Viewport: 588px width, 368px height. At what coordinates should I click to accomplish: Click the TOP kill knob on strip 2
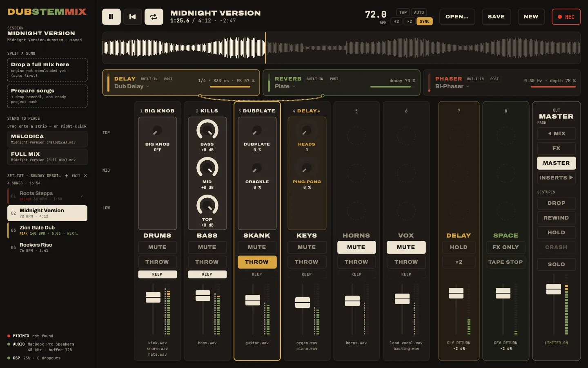(x=207, y=205)
